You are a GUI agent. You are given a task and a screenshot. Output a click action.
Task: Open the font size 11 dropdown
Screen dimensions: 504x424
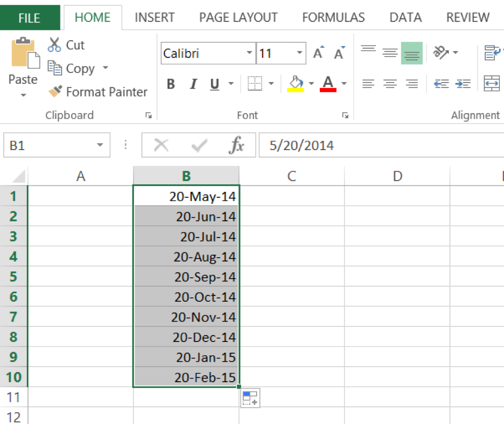click(299, 53)
